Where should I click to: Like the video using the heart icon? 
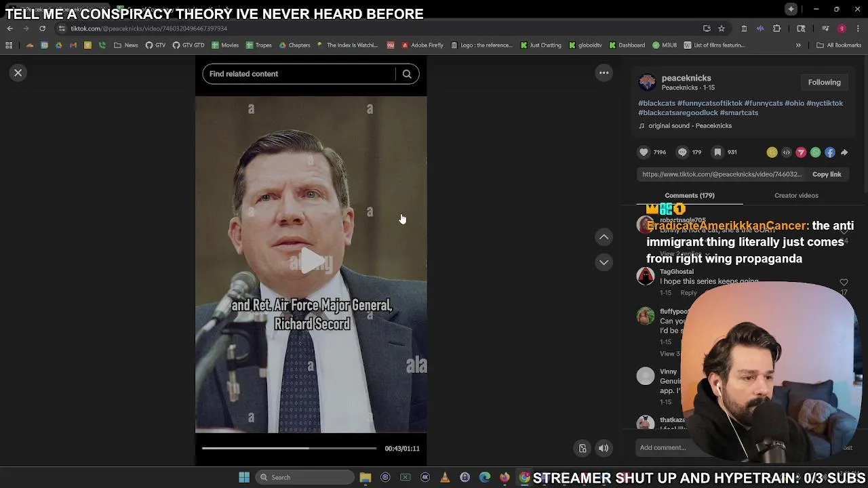(644, 152)
